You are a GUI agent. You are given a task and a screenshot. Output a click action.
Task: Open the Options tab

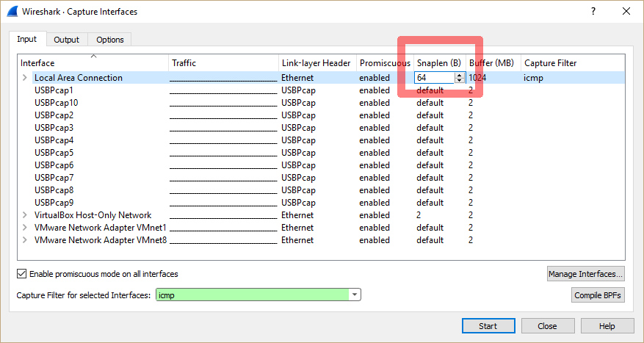(109, 40)
